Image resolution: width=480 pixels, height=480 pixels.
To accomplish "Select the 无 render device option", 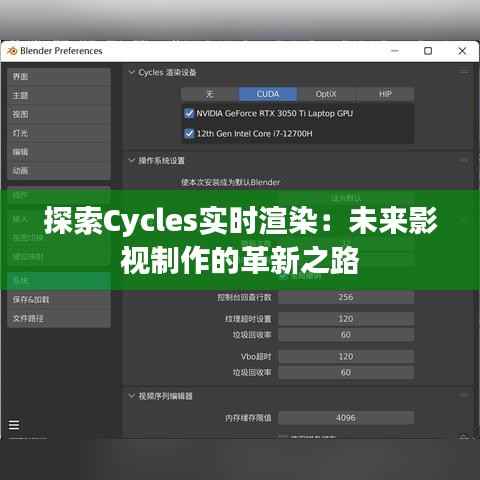I will click(210, 94).
